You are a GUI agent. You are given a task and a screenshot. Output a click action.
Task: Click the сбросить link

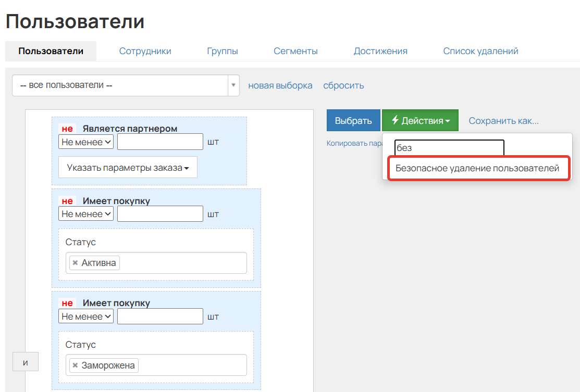343,85
